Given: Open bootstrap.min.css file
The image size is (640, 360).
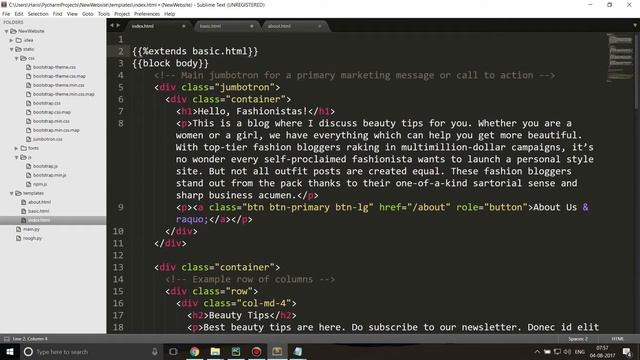Looking at the screenshot, I should (51, 121).
